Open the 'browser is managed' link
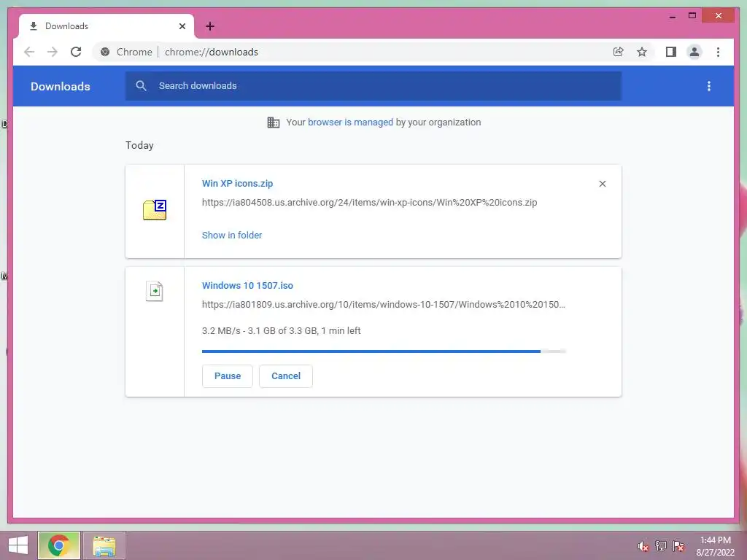The height and width of the screenshot is (560, 747). [x=350, y=122]
